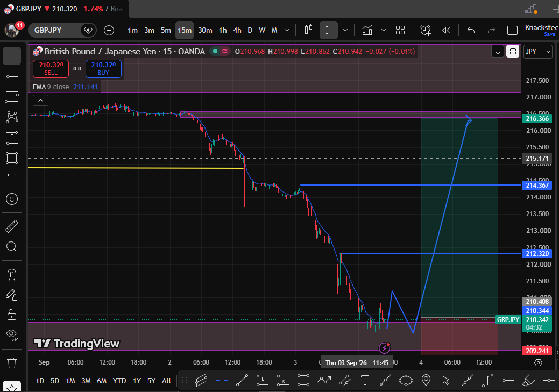Open the Fibonacci retracement tools
559x392 pixels.
(12, 97)
